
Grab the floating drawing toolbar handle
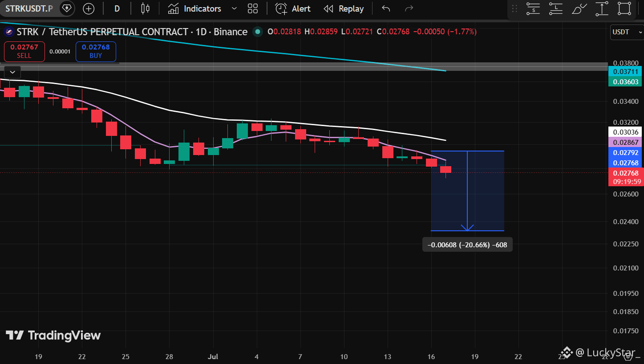(514, 9)
